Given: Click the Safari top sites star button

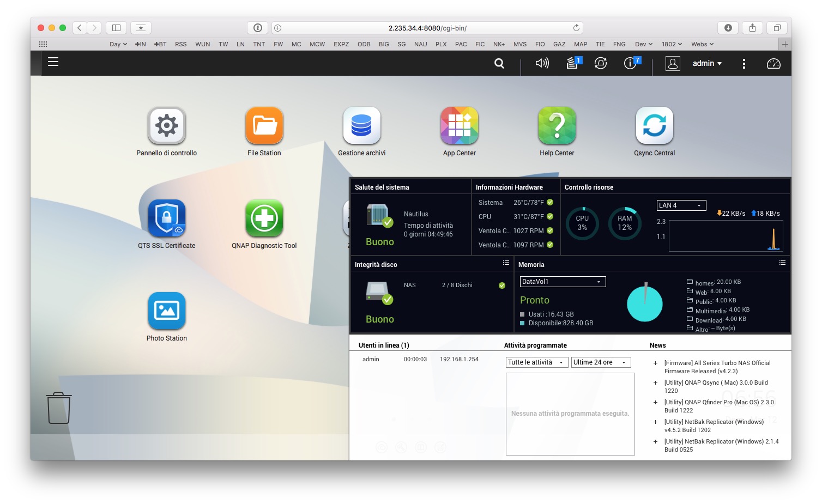Looking at the screenshot, I should (x=141, y=28).
